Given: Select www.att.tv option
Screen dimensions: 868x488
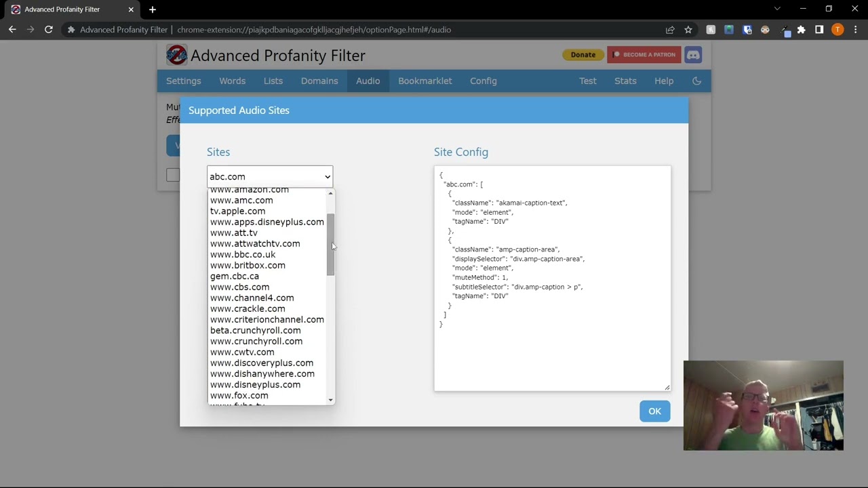Looking at the screenshot, I should click(267, 233).
